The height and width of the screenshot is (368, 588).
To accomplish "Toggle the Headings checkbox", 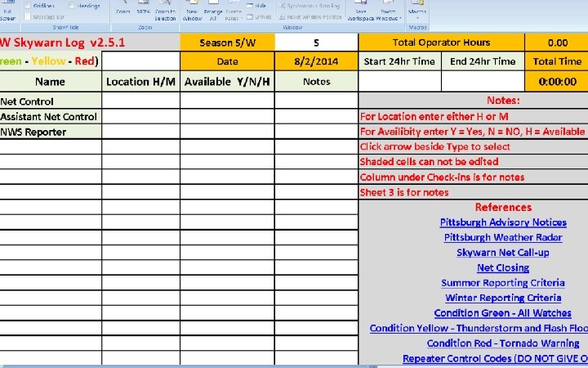I will [72, 6].
